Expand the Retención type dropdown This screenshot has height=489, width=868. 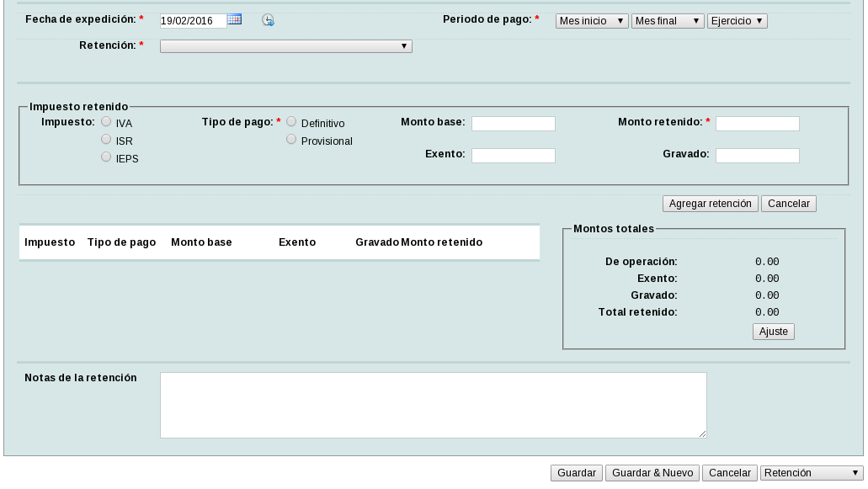[285, 46]
